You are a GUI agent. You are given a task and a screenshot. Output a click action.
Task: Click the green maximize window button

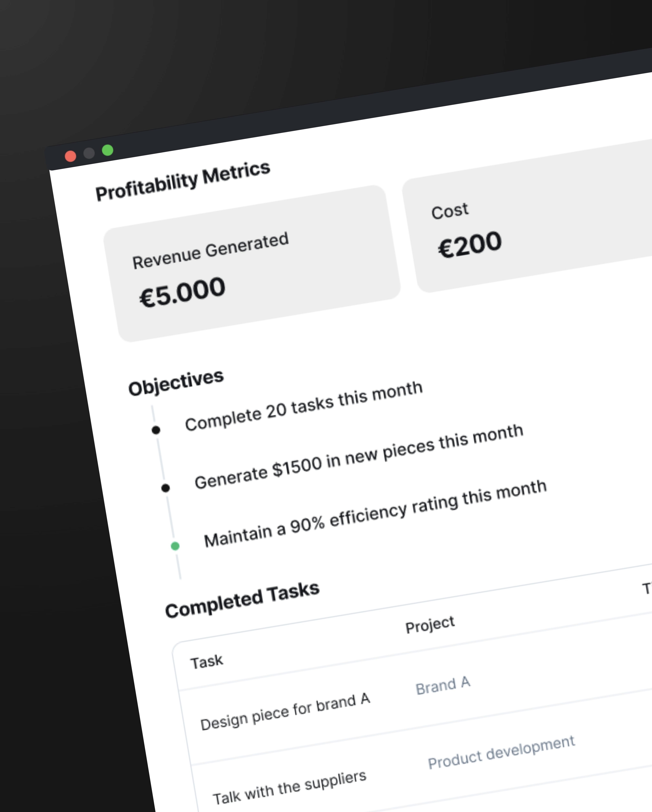(108, 150)
